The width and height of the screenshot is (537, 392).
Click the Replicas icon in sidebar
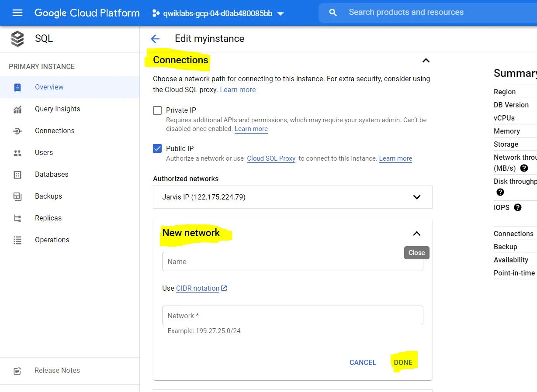(x=17, y=218)
